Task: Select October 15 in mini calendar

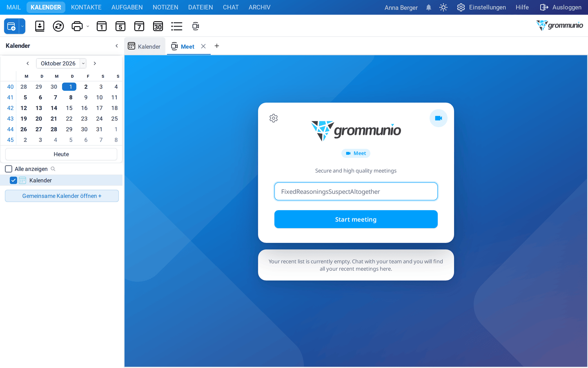Action: [x=69, y=108]
